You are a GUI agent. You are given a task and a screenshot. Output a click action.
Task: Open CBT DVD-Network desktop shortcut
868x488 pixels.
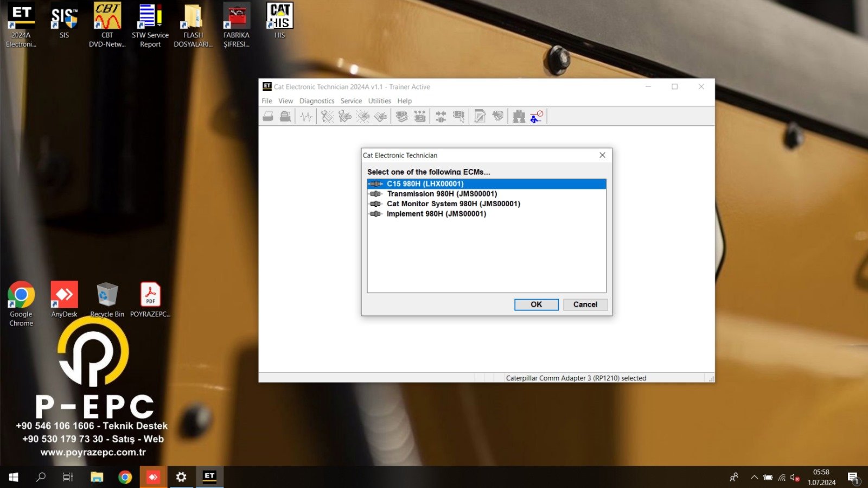tap(107, 26)
